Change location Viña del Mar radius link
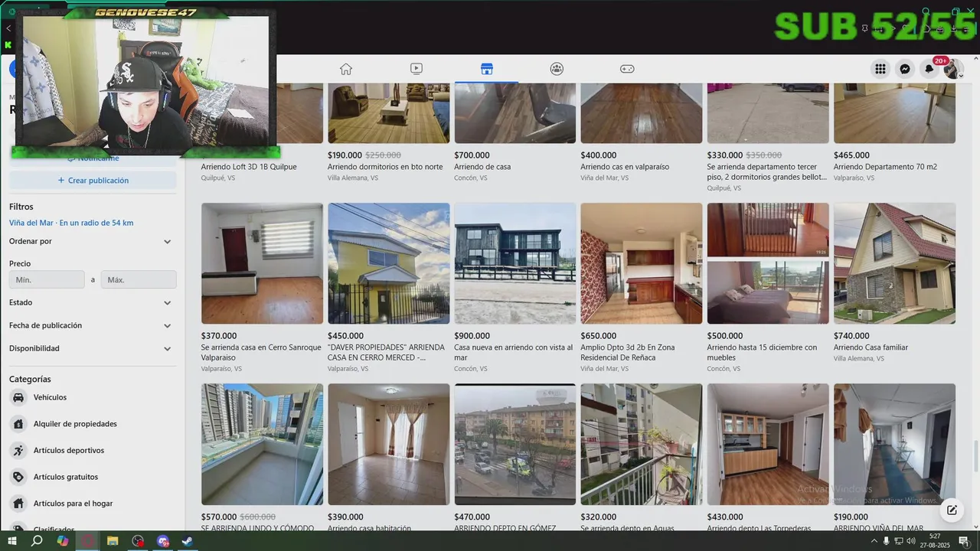 pos(71,223)
